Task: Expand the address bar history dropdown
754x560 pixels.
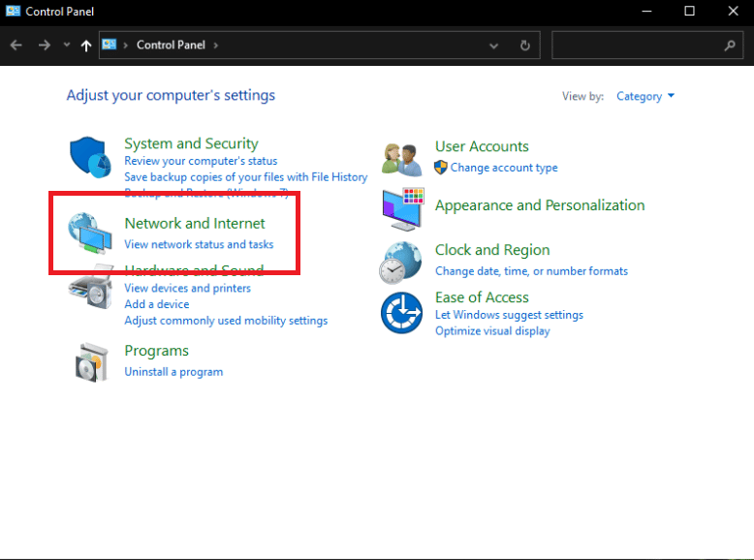Action: coord(493,46)
